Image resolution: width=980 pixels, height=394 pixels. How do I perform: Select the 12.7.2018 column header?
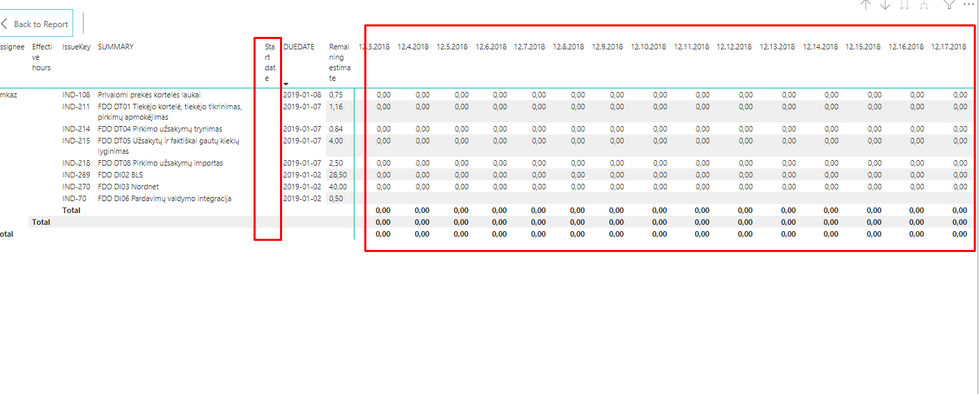530,47
